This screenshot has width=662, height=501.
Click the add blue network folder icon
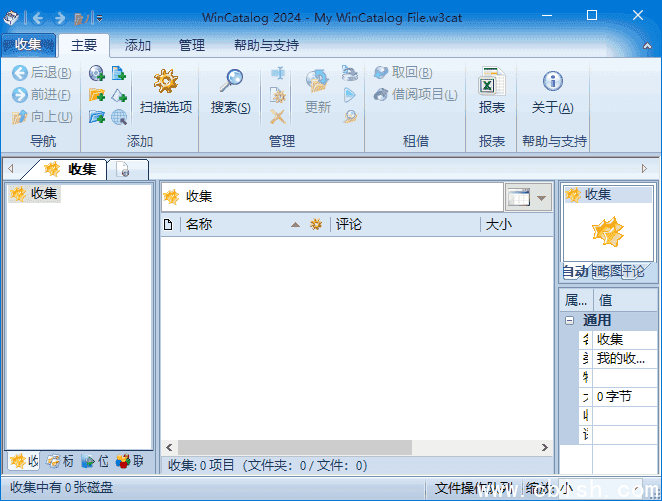pos(97,117)
